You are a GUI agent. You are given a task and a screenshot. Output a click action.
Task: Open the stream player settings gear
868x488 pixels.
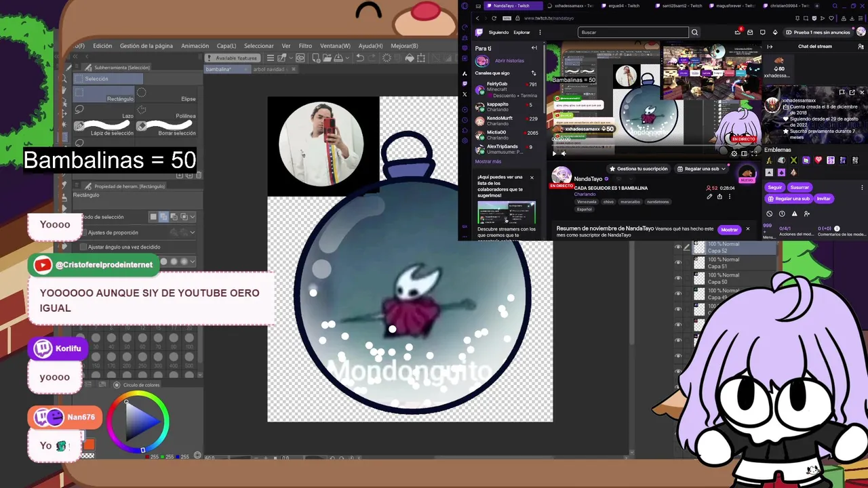734,153
